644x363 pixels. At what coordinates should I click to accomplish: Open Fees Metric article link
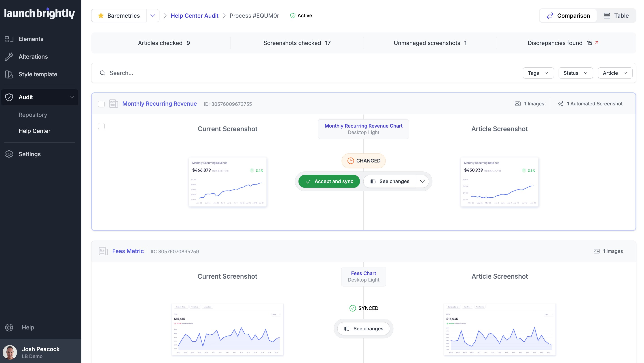[x=128, y=251]
